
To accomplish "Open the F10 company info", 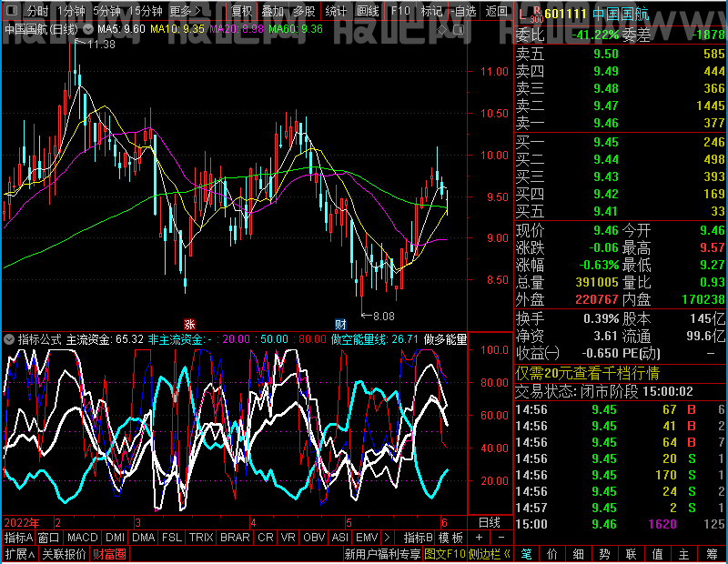I will pos(400,11).
